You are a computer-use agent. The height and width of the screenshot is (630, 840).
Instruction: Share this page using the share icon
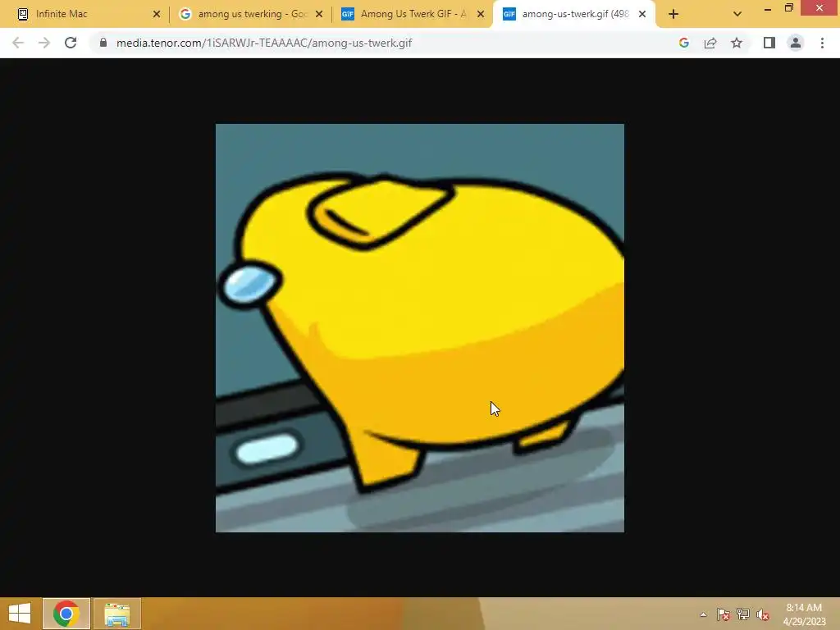[x=710, y=43]
